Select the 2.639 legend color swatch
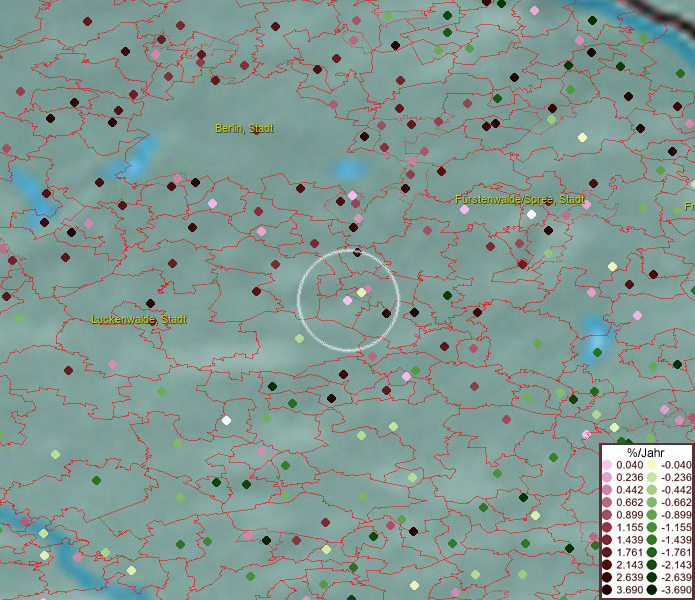 coord(607,577)
